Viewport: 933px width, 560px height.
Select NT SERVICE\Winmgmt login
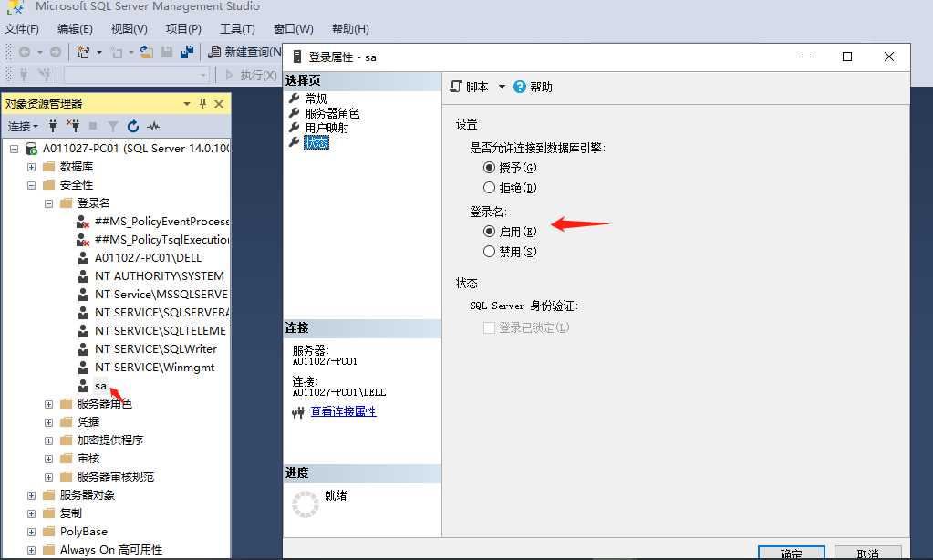point(155,368)
